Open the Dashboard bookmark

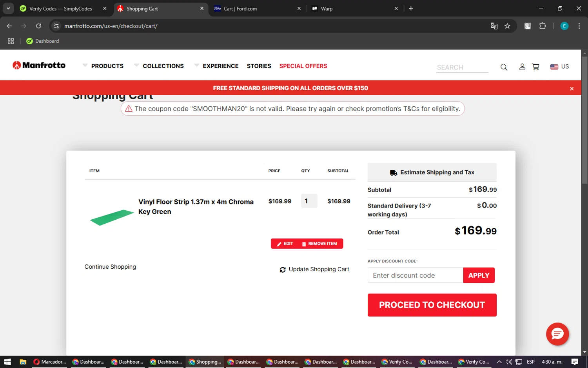(x=43, y=41)
